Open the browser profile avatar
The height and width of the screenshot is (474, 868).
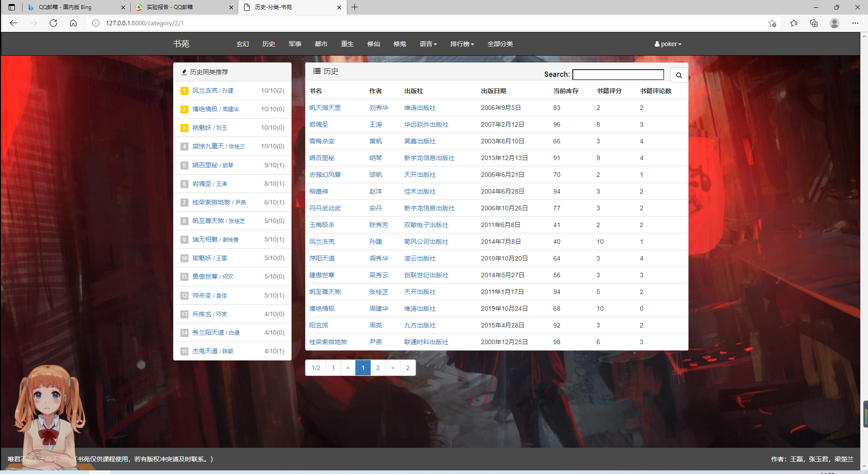[x=835, y=23]
